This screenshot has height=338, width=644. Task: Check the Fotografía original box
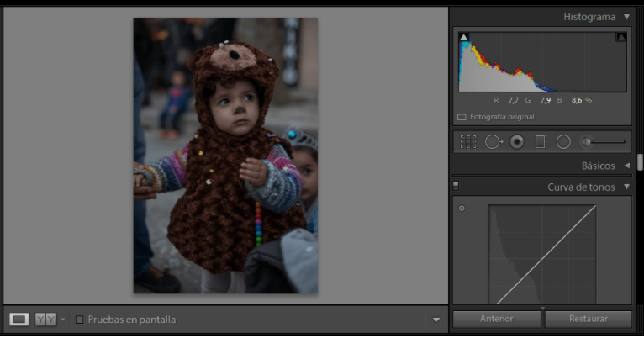[x=462, y=117]
